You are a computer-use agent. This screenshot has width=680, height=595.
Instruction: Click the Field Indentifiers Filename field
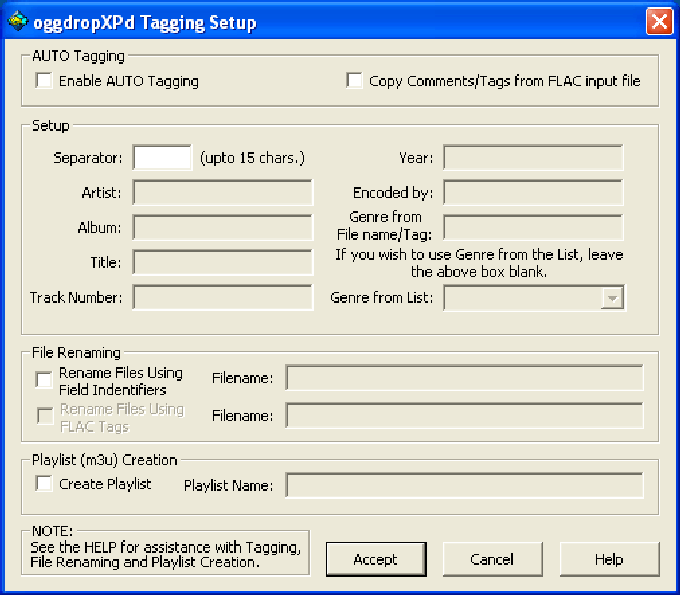(x=464, y=378)
